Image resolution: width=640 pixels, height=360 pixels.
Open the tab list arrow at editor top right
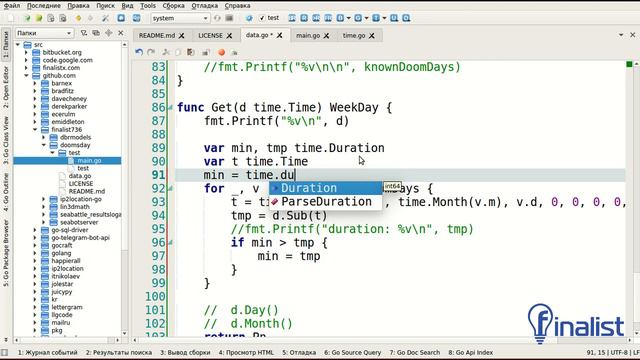click(x=621, y=35)
